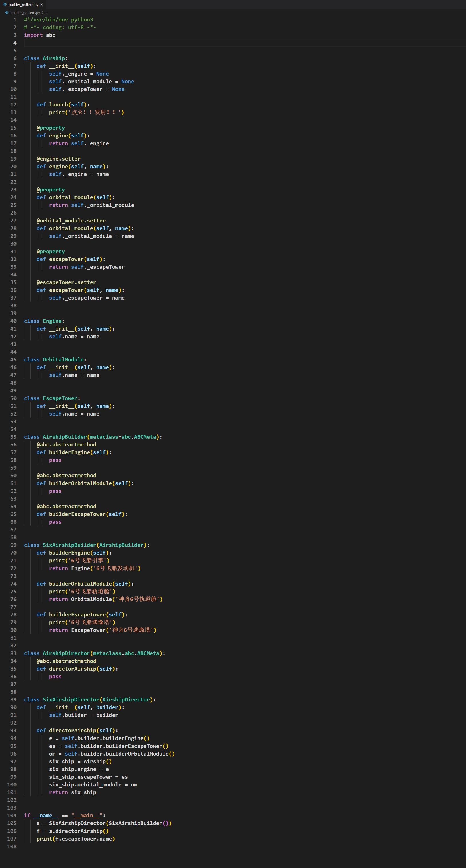The width and height of the screenshot is (466, 868).
Task: Click "return OrbitalModule('神舟6号轨道舱')" line
Action: (x=106, y=600)
